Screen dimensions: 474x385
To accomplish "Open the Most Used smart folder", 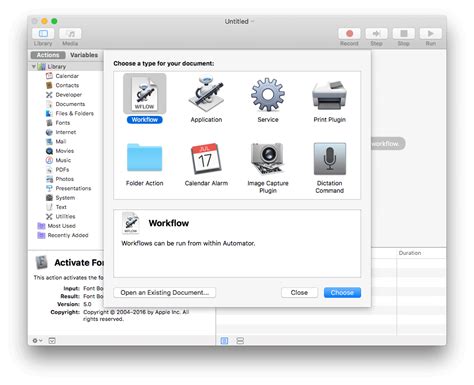I will [x=61, y=226].
